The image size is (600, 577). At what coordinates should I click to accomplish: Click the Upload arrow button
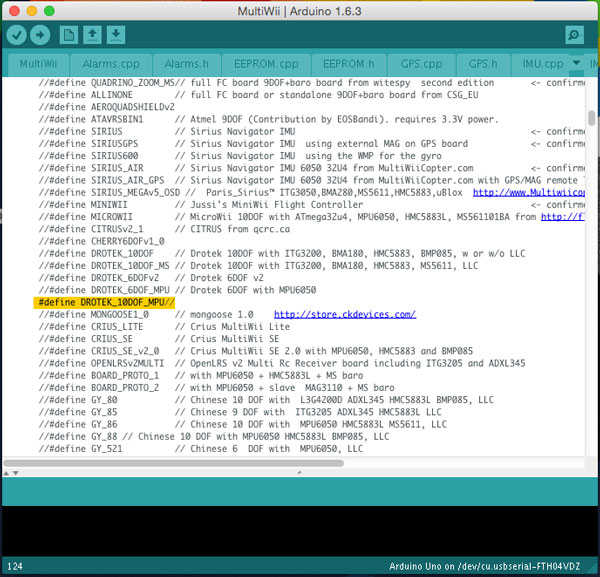(x=40, y=35)
